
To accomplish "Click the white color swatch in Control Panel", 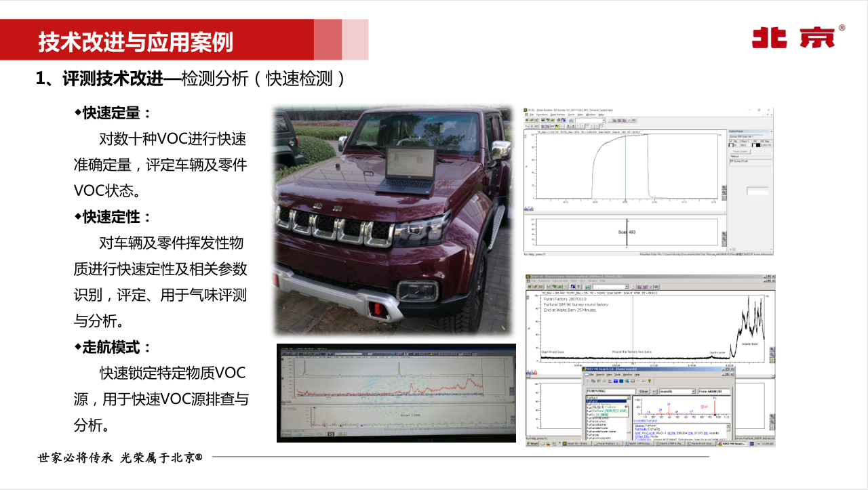I will coord(754,145).
